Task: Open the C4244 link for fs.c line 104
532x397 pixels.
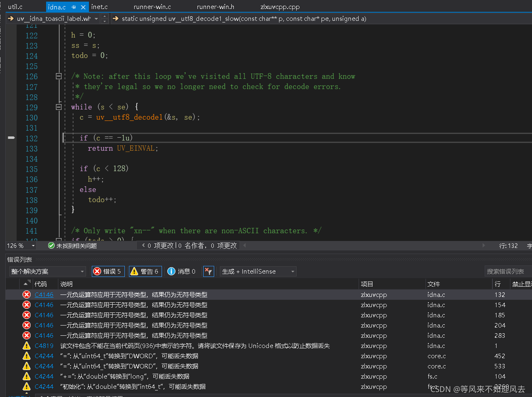Action: [44, 376]
